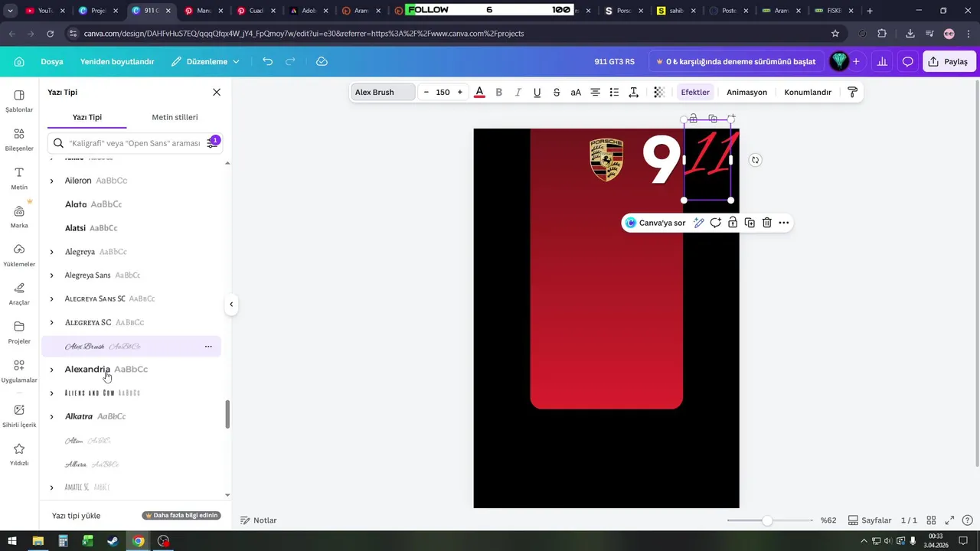980x551 pixels.
Task: Open the analytics chart icon
Action: tap(882, 61)
